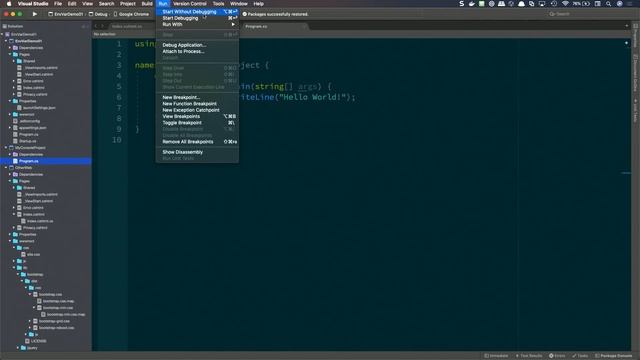The height and width of the screenshot is (360, 640).
Task: Expand the Properties folder in OtherWeb
Action: (10, 234)
